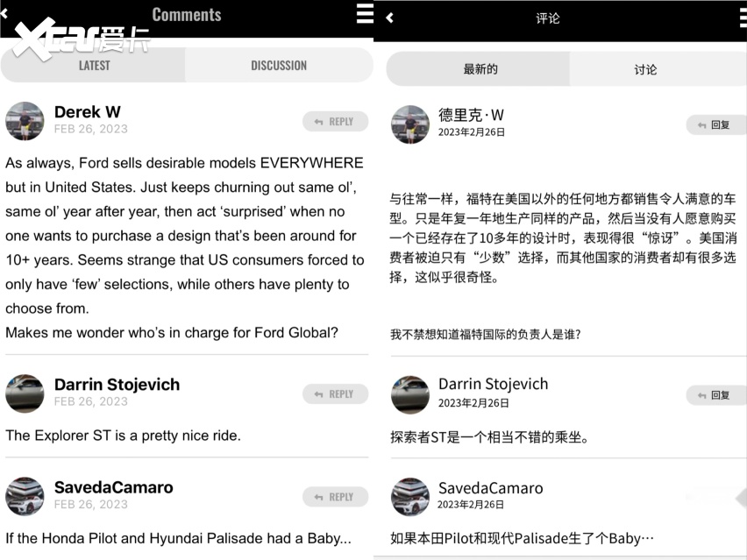Open 德里克·W avatar in Chinese panel
This screenshot has height=560, width=747.
(409, 124)
